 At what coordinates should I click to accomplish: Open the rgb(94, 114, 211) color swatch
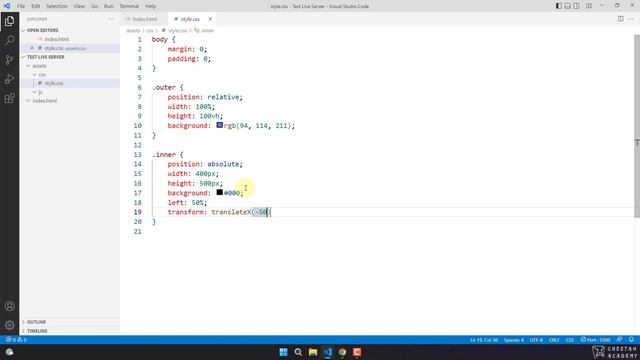(220, 125)
